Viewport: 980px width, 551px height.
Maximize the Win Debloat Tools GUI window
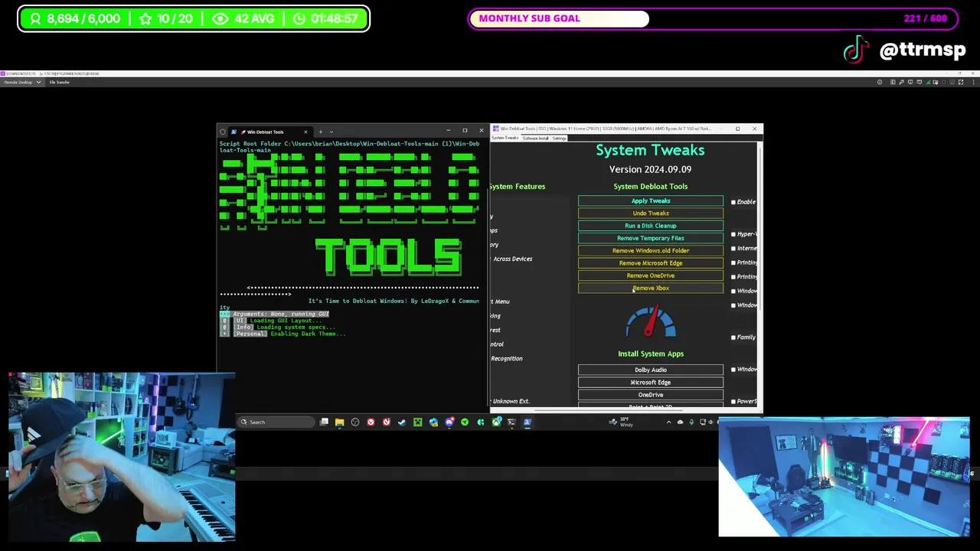tap(737, 129)
